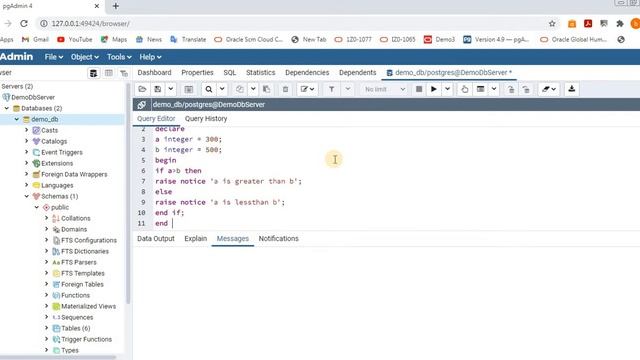This screenshot has width=640, height=360.
Task: Open the Tools menu
Action: pos(119,57)
